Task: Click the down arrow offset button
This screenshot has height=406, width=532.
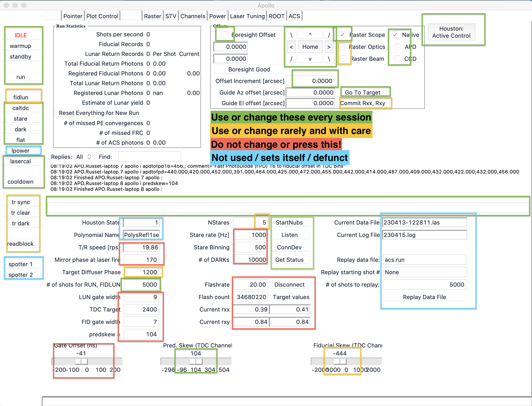Action: point(310,59)
